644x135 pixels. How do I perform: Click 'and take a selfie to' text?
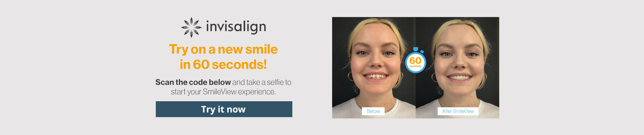262,82
